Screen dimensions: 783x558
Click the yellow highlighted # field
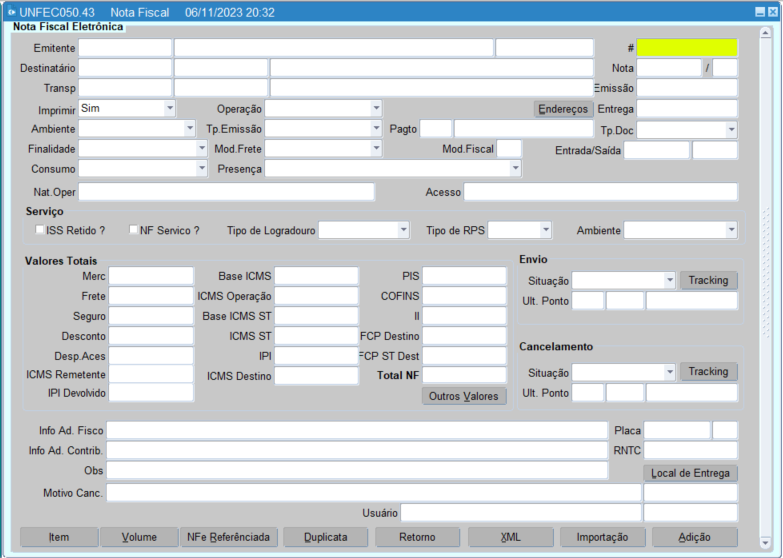tap(687, 47)
